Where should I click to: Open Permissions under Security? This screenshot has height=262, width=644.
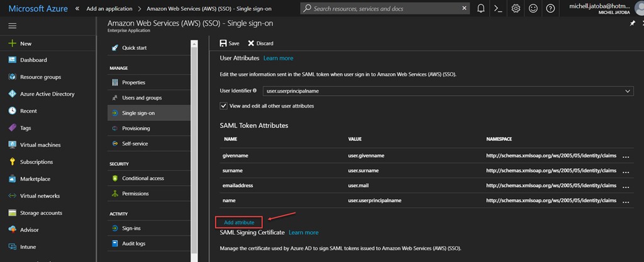148,193
